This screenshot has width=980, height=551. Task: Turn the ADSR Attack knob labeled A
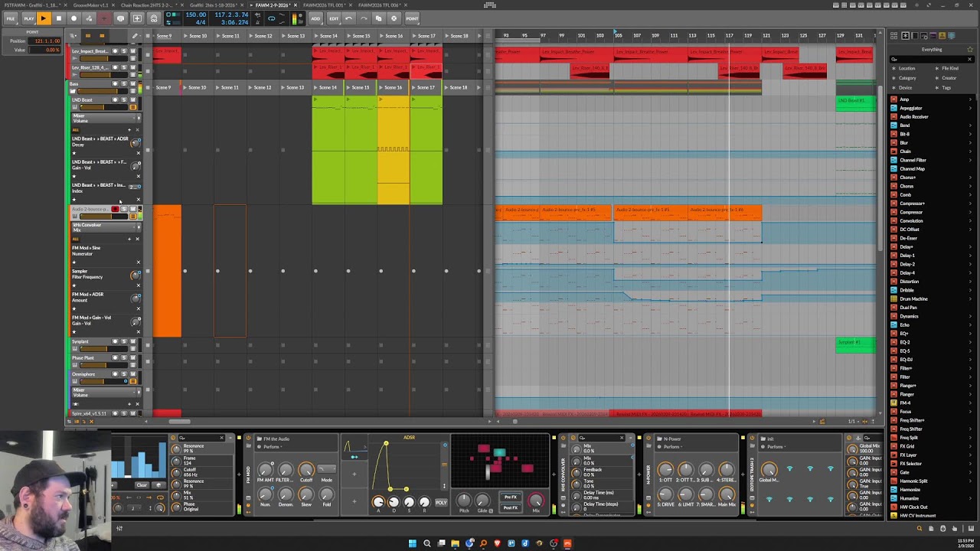(x=378, y=502)
